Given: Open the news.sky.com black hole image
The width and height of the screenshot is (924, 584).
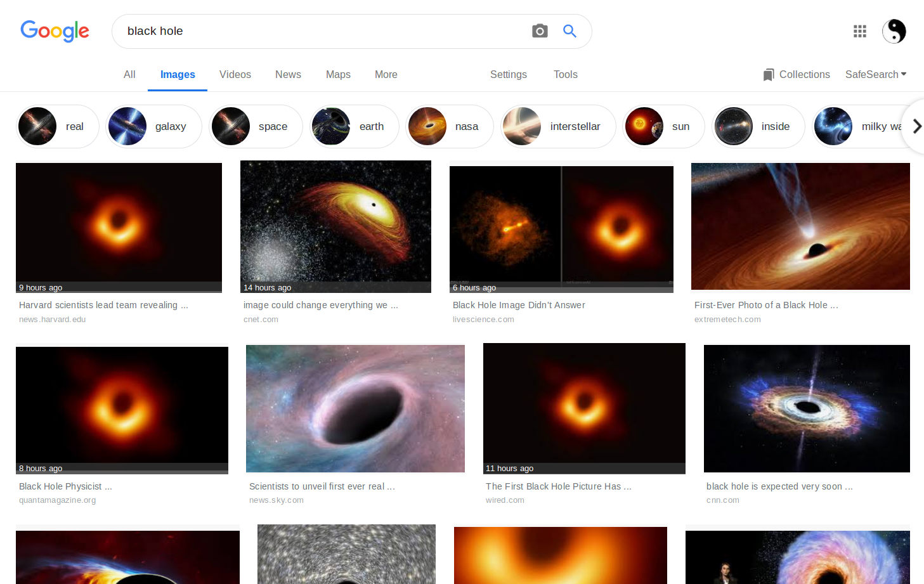Looking at the screenshot, I should [x=355, y=408].
